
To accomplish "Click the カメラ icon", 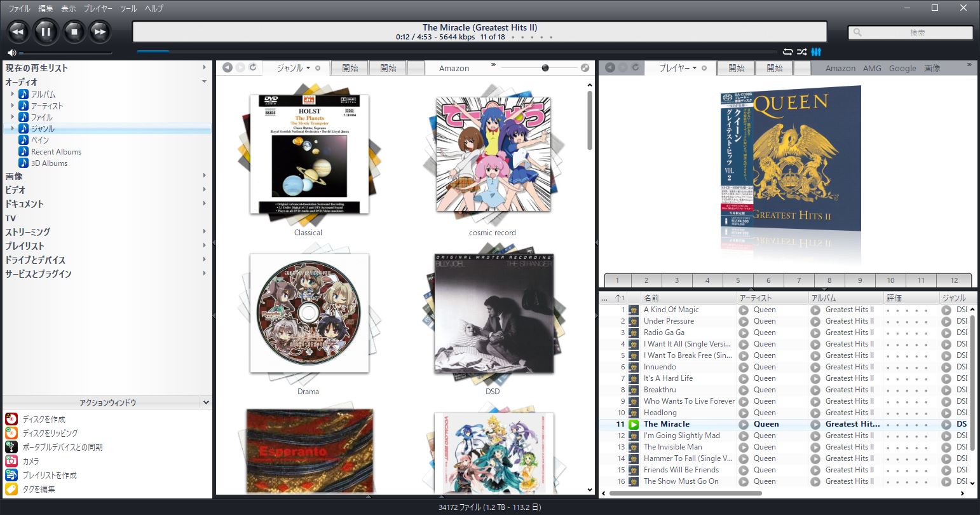I will pyautogui.click(x=11, y=461).
